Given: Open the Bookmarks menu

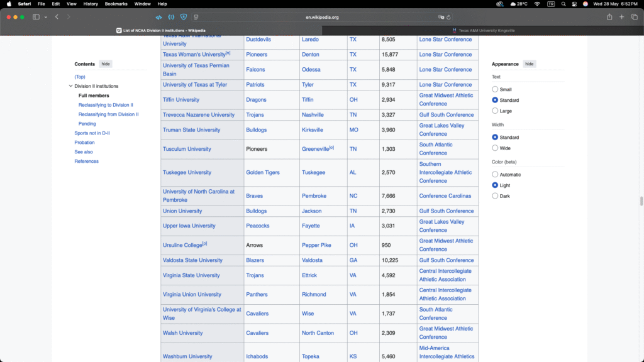Looking at the screenshot, I should pos(115,4).
